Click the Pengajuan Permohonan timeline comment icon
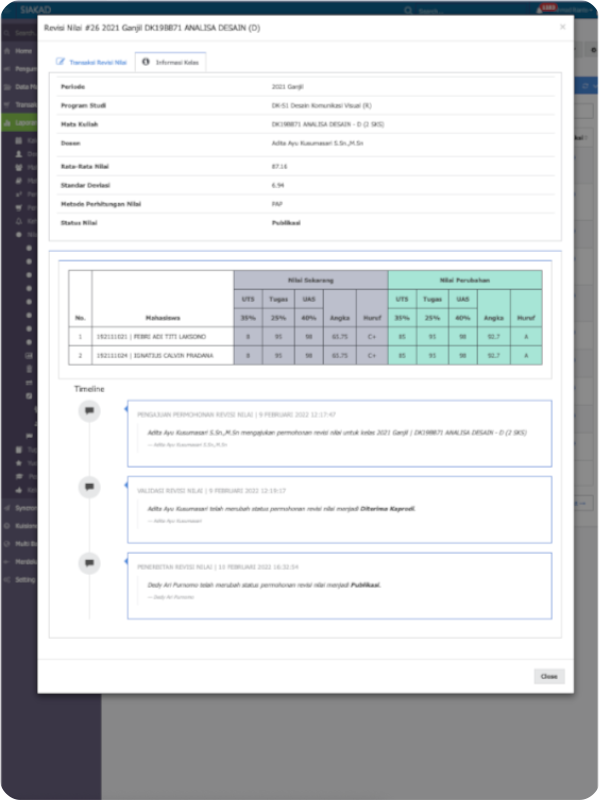 click(x=90, y=410)
